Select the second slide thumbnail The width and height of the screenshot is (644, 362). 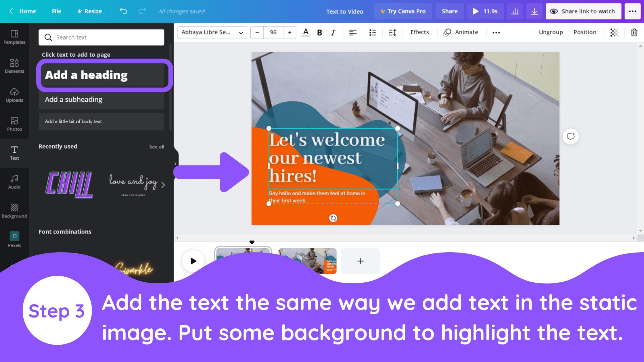307,261
